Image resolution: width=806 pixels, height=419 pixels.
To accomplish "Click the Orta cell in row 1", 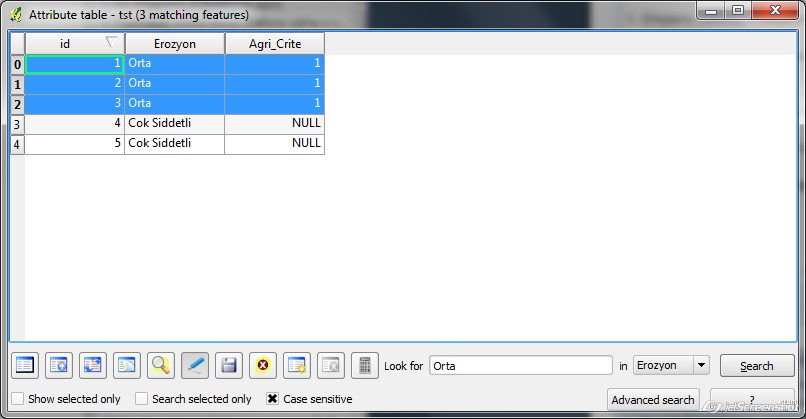I will [x=175, y=84].
